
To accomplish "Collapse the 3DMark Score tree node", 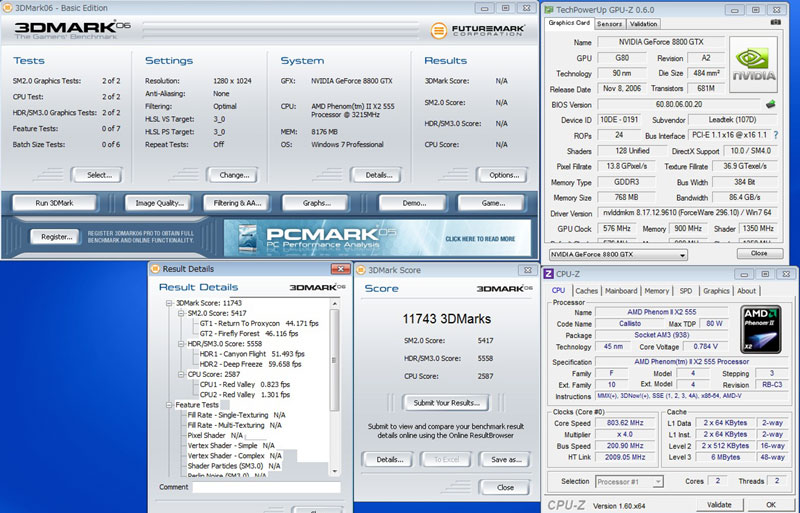I will (169, 303).
